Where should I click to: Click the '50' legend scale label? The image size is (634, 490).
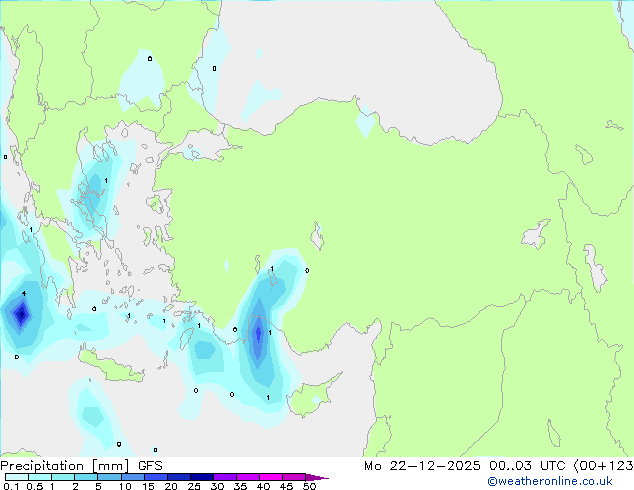pyautogui.click(x=309, y=486)
